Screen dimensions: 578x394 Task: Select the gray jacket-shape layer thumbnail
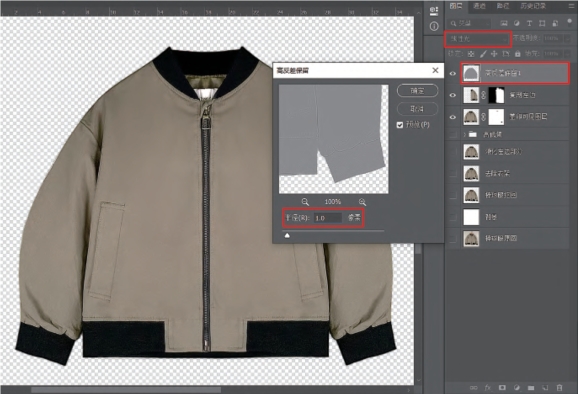(471, 73)
